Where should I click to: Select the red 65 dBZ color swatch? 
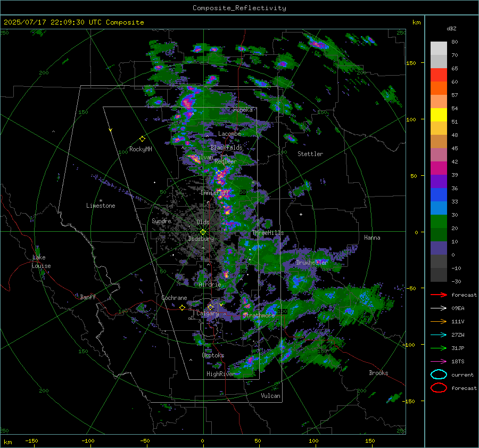[439, 75]
